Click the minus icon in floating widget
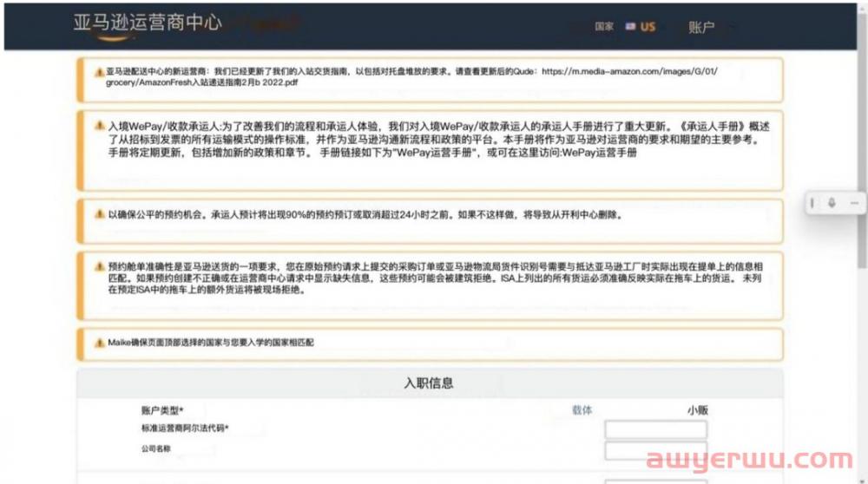This screenshot has width=868, height=484. coord(854,204)
